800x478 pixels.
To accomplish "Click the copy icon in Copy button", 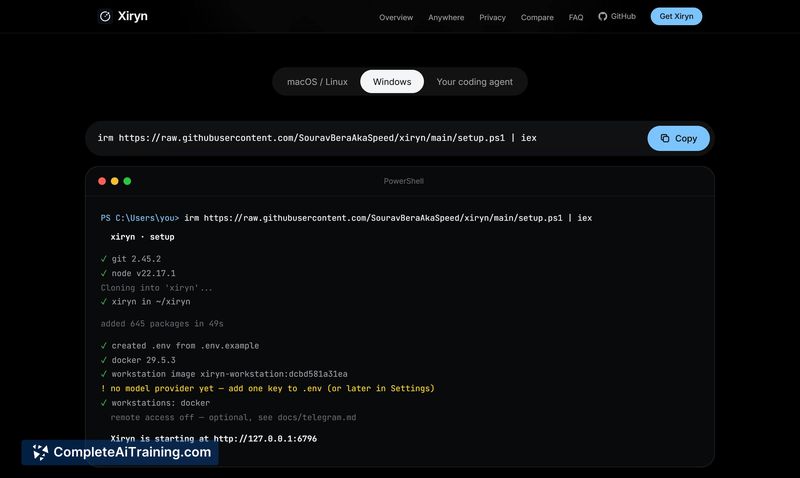I will (664, 138).
